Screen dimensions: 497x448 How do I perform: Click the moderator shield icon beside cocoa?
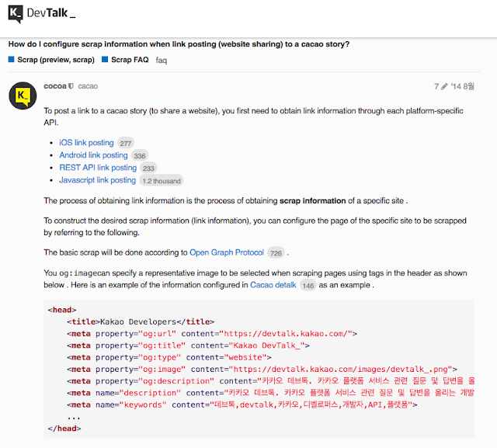[x=71, y=86]
